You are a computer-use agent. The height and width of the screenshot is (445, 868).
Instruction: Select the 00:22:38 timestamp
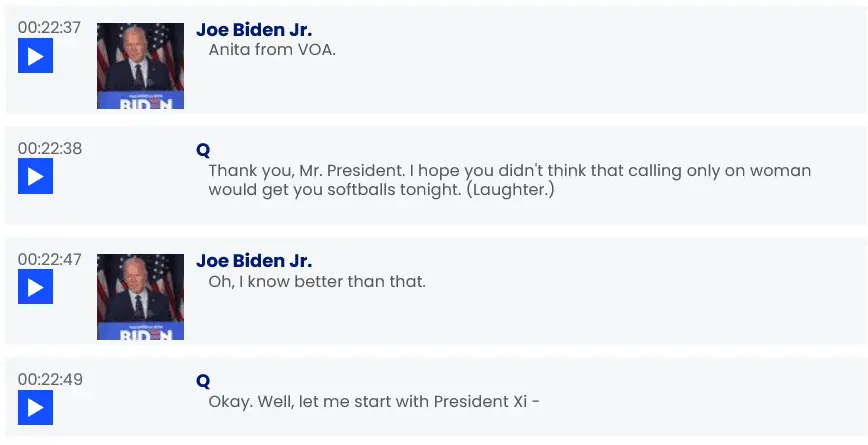pos(50,148)
